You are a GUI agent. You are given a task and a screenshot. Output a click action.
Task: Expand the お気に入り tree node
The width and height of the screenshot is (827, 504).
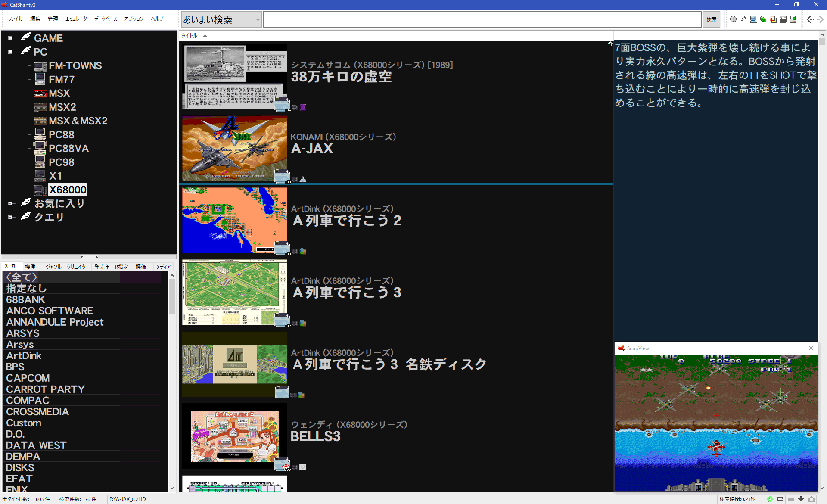[10, 204]
